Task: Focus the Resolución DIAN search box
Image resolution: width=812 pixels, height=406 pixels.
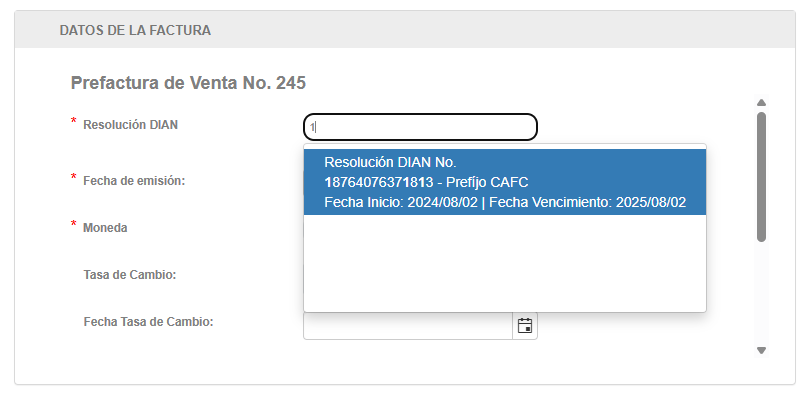Action: [420, 127]
